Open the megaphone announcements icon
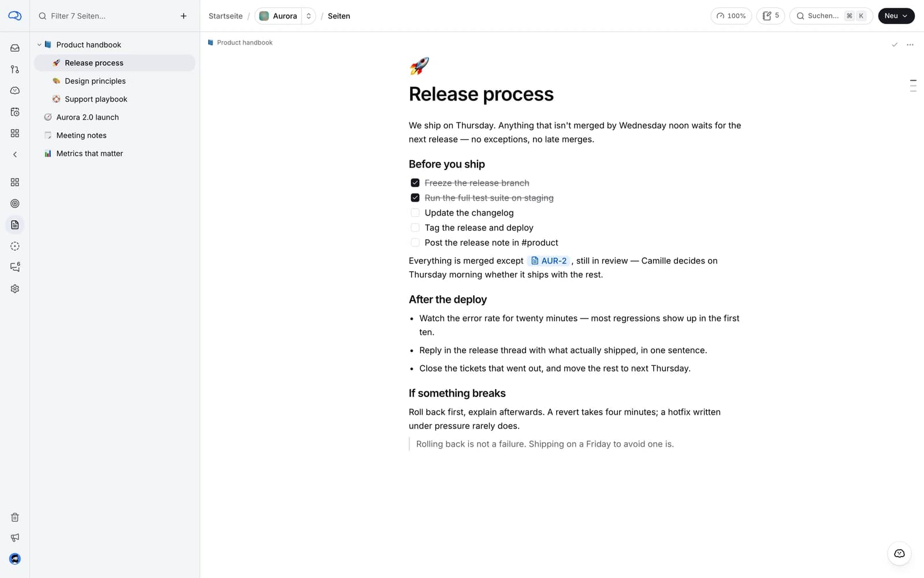Image resolution: width=924 pixels, height=578 pixels. click(15, 538)
